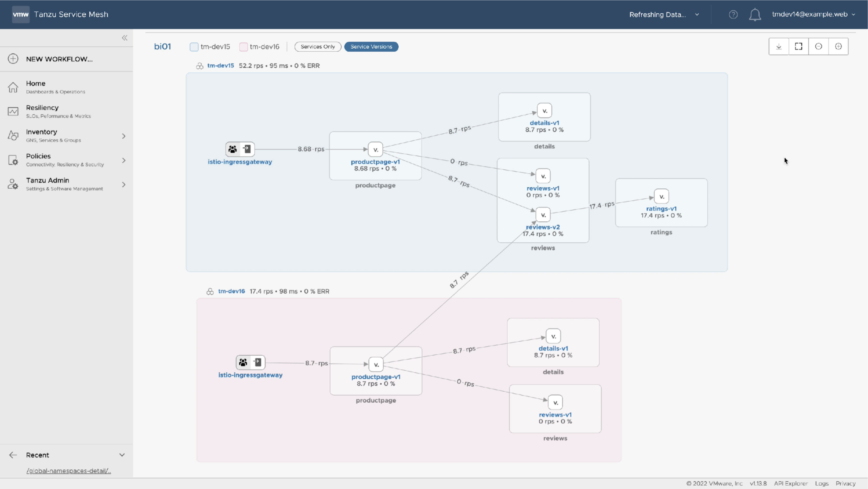The image size is (868, 489).
Task: Click the back arrow beside Recent
Action: [x=13, y=455]
